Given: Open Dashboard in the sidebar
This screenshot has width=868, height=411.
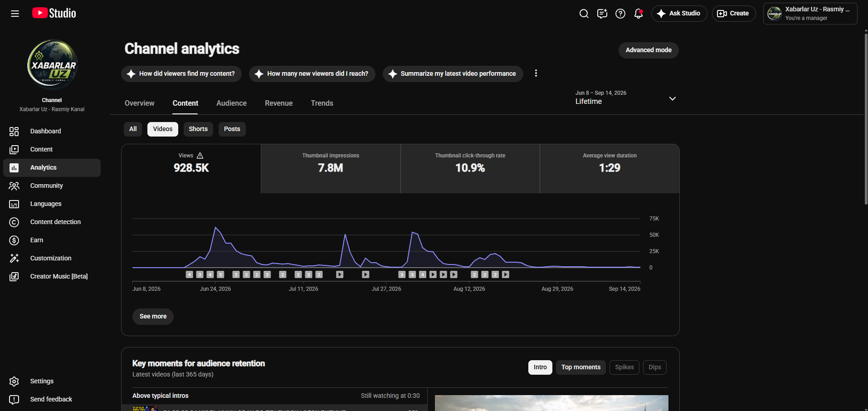Looking at the screenshot, I should tap(52, 131).
